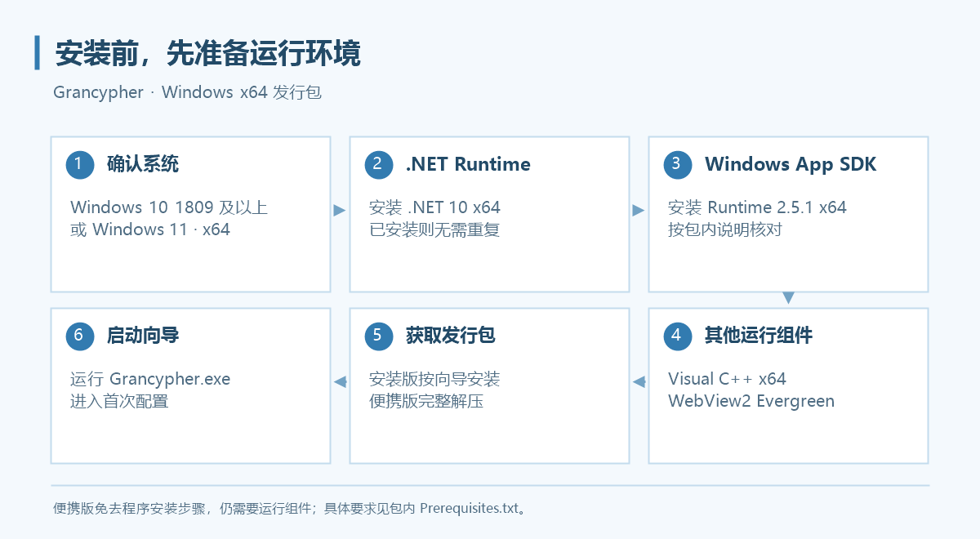This screenshot has height=539, width=980.
Task: Click the line WebView2 Evergreen
Action: pos(751,401)
